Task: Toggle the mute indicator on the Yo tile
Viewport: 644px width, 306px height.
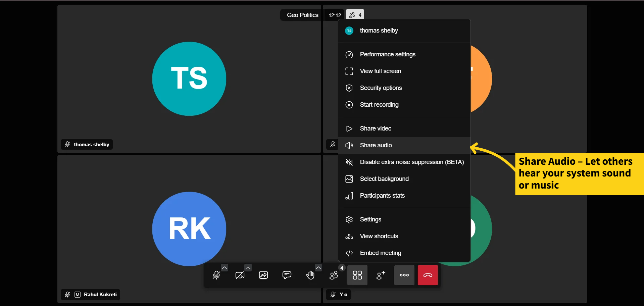Action: pos(332,294)
